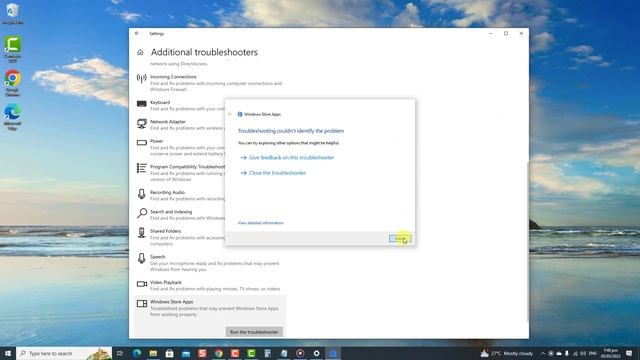Click the Additional troubleshooters heading
This screenshot has width=640, height=360.
pyautogui.click(x=204, y=52)
